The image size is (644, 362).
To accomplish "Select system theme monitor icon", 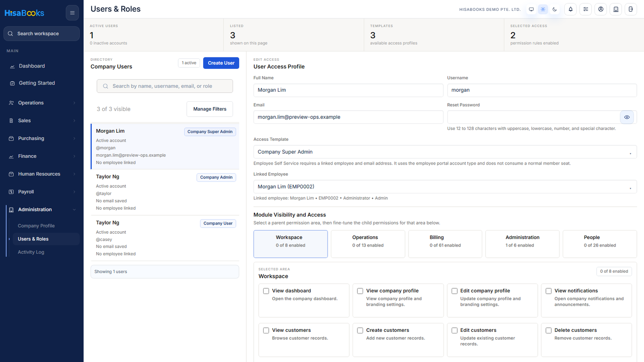I will [x=531, y=9].
